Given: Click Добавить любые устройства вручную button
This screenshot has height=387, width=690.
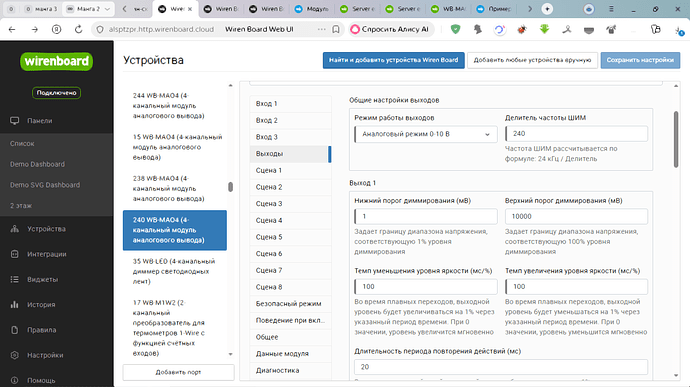Looking at the screenshot, I should point(532,60).
